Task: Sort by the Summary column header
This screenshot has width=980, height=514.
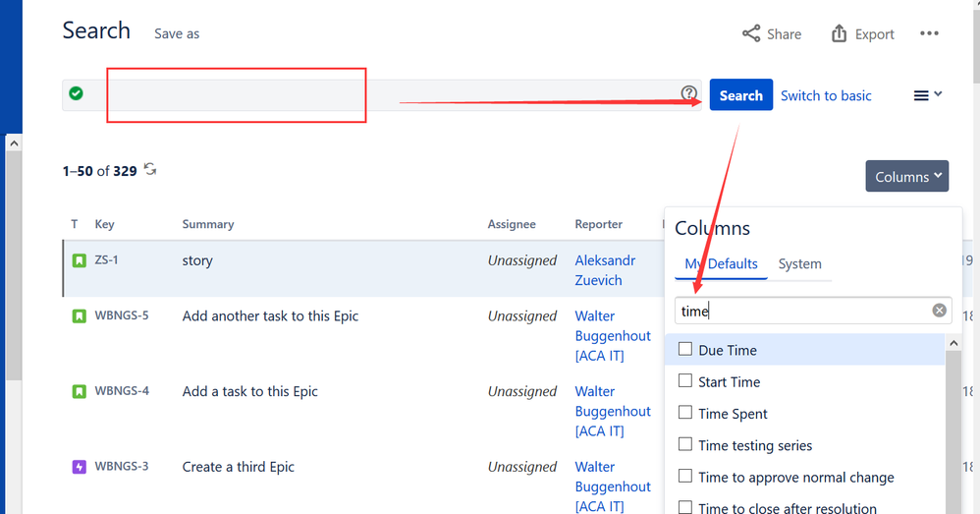Action: coord(208,224)
